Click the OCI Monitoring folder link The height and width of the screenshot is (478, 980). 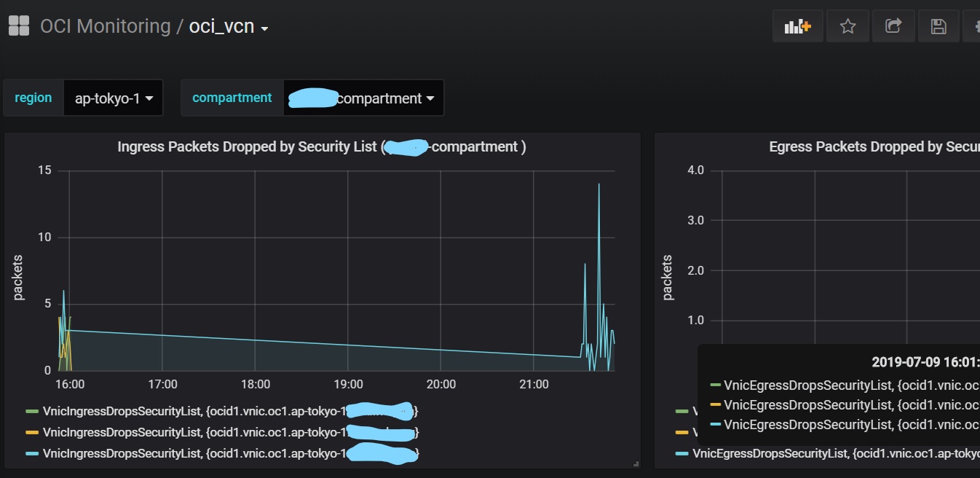(x=105, y=27)
